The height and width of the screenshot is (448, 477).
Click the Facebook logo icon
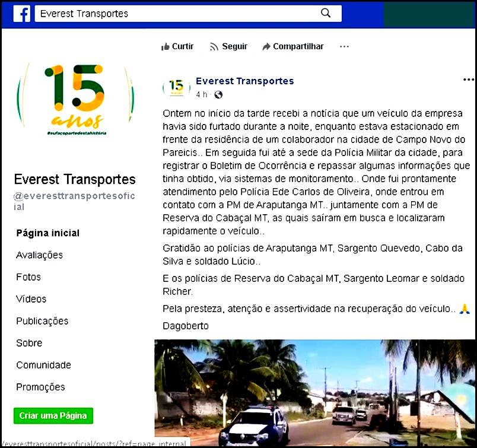point(21,14)
